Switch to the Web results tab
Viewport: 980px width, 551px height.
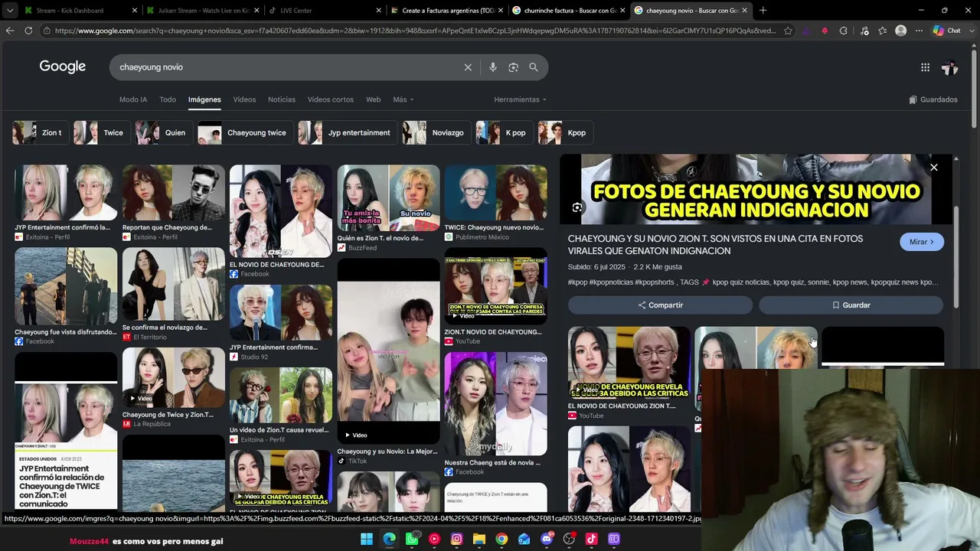[x=373, y=99]
